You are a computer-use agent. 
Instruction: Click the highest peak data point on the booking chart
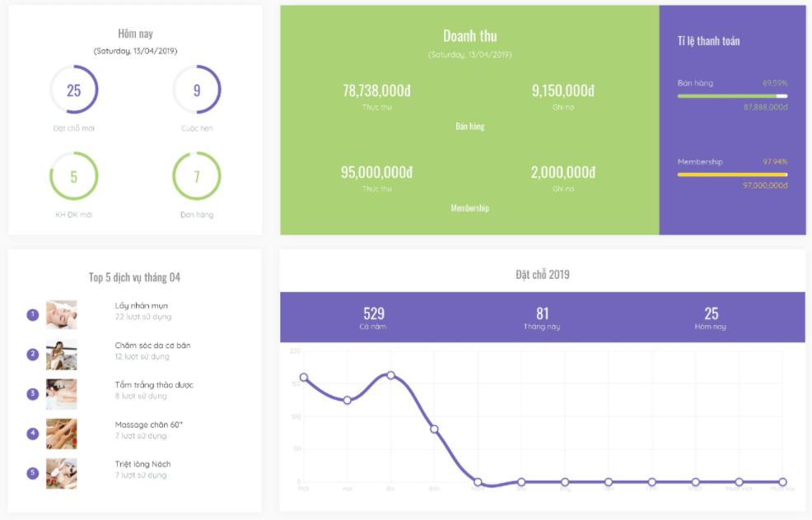[x=391, y=375]
